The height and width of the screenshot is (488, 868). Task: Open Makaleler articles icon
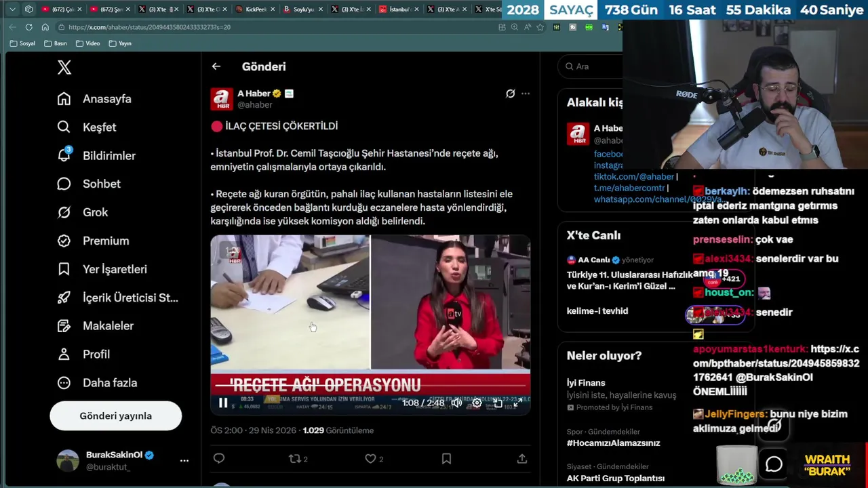point(64,326)
